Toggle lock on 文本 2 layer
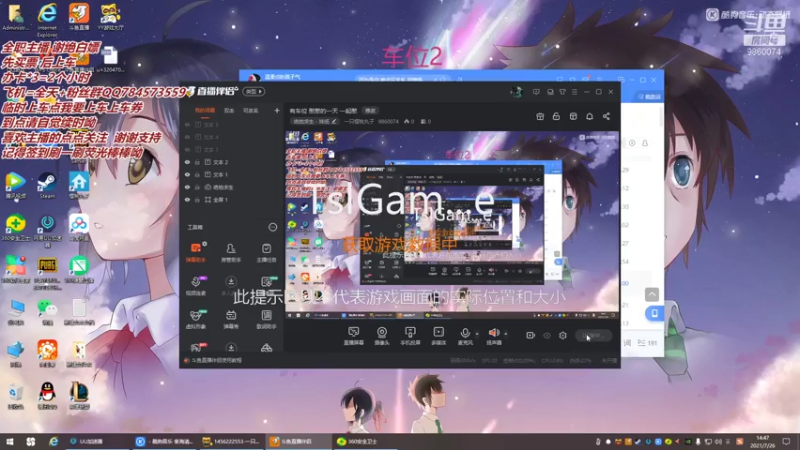 coord(197,162)
